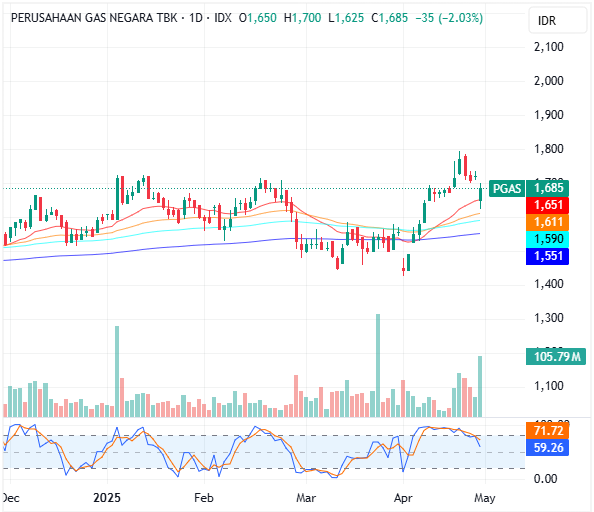Image resolution: width=594 pixels, height=512 pixels.
Task: Click the 1,100 price axis label
Action: tap(549, 386)
